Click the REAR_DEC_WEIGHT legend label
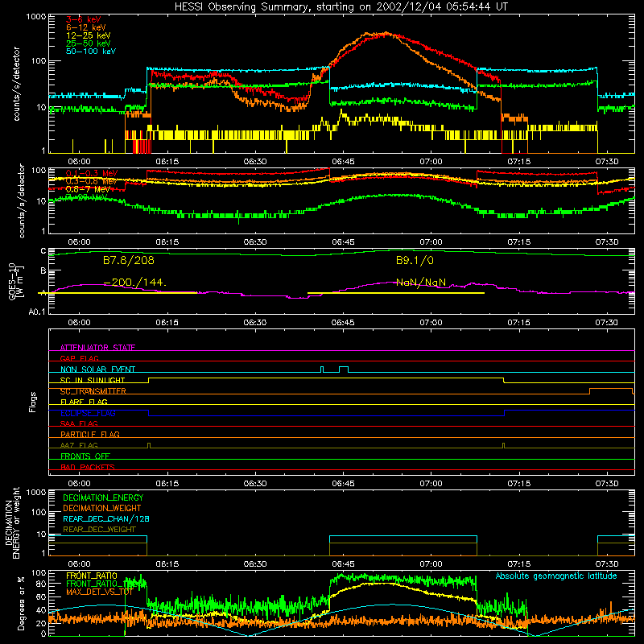644x644 pixels. coord(99,530)
